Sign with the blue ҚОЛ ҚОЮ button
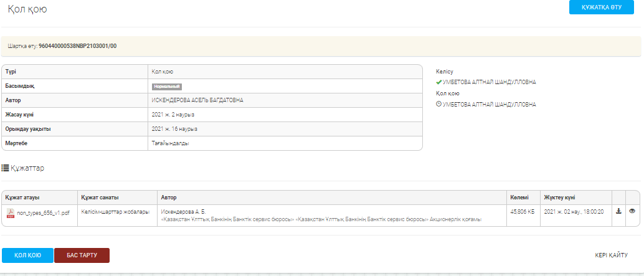This screenshot has width=644, height=276. tap(27, 255)
